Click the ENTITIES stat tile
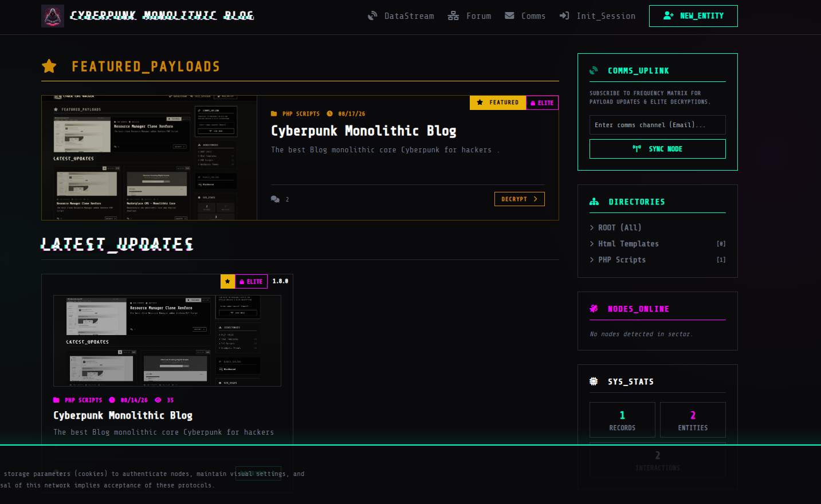The width and height of the screenshot is (821, 504). tap(693, 420)
